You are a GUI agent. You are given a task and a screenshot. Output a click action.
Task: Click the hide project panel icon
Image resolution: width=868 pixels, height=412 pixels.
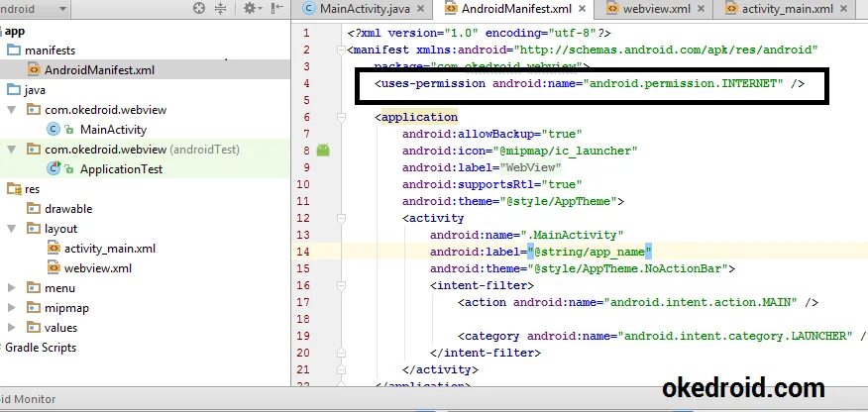(x=277, y=8)
